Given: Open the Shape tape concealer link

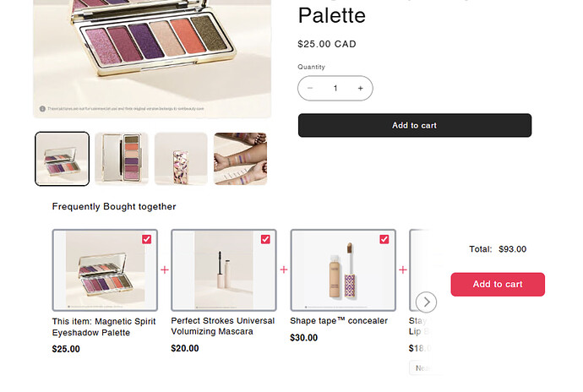Looking at the screenshot, I should click(x=339, y=321).
